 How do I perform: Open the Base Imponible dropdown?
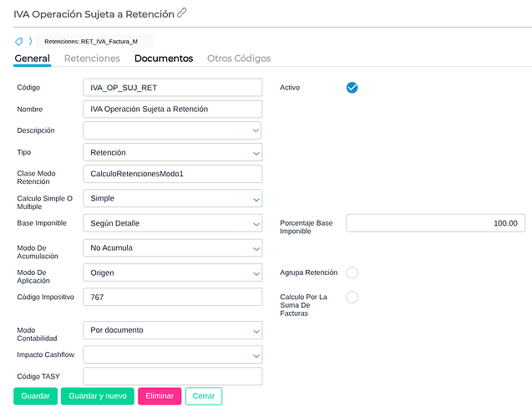click(172, 223)
